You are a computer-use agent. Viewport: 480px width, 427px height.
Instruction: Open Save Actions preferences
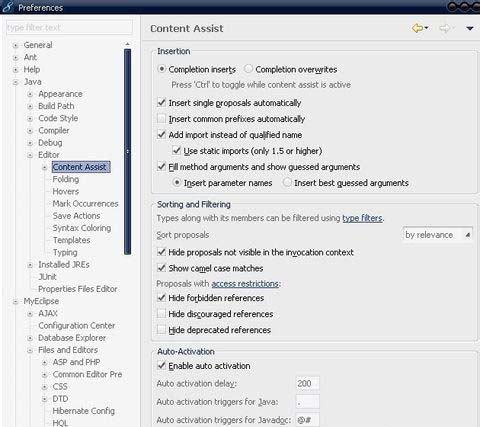(76, 216)
